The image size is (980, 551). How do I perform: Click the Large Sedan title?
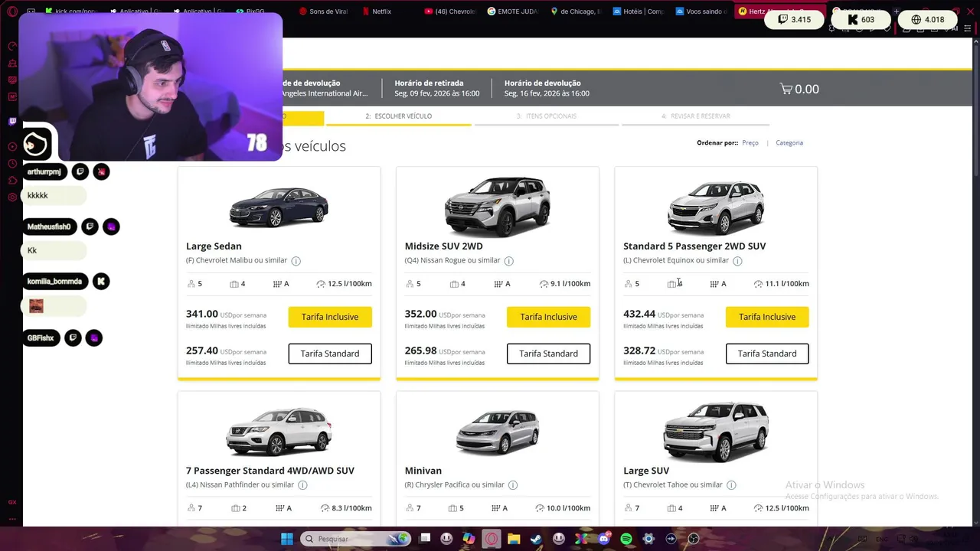214,246
